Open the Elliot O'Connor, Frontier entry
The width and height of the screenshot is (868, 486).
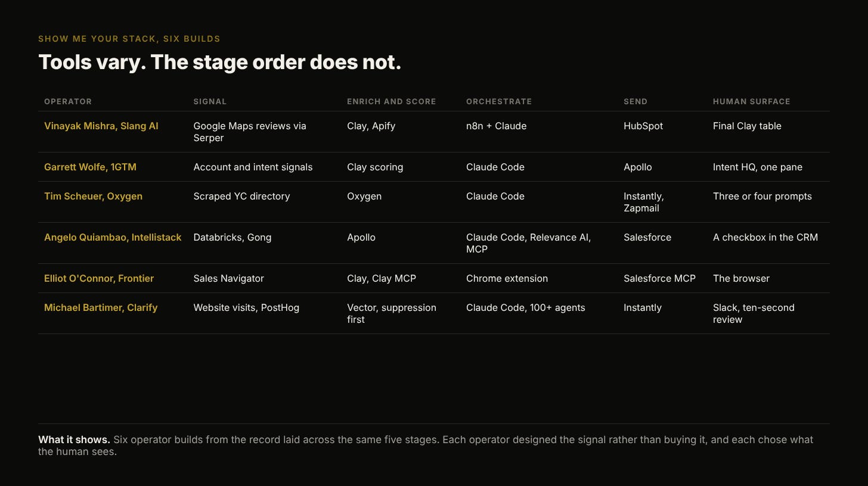(99, 278)
